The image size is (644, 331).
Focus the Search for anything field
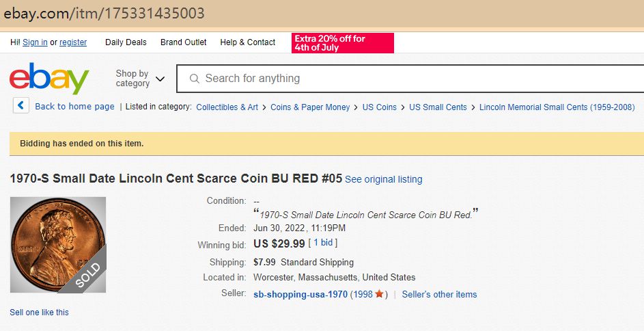[410, 79]
